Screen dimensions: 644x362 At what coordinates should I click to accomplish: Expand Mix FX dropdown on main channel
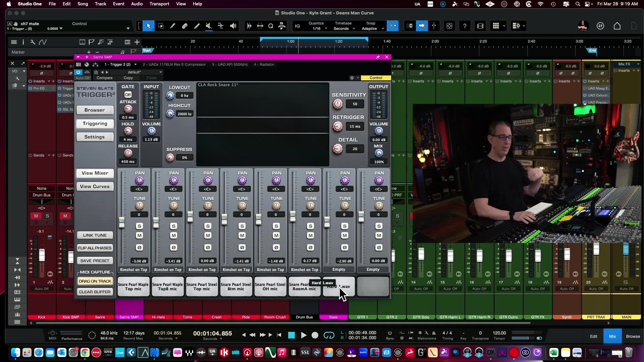tap(638, 64)
